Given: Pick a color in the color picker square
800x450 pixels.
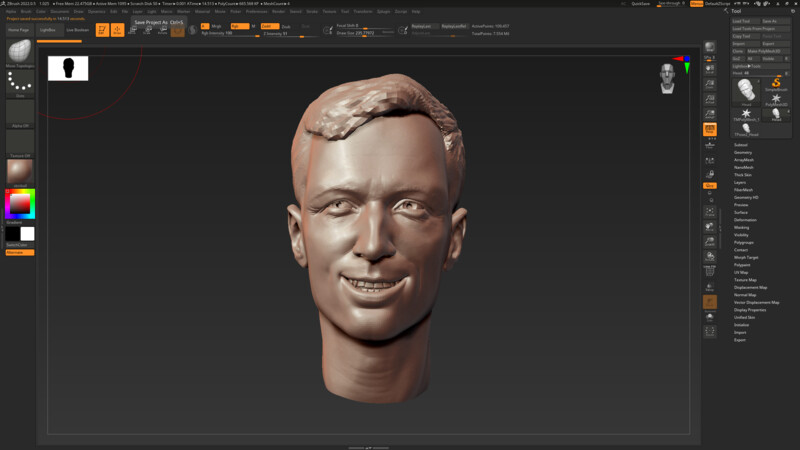Looking at the screenshot, I should [19, 204].
